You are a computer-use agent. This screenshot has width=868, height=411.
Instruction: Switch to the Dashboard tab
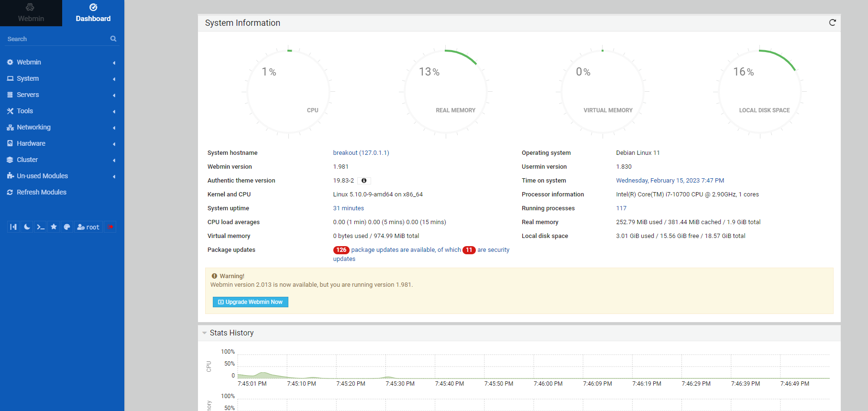pyautogui.click(x=93, y=13)
